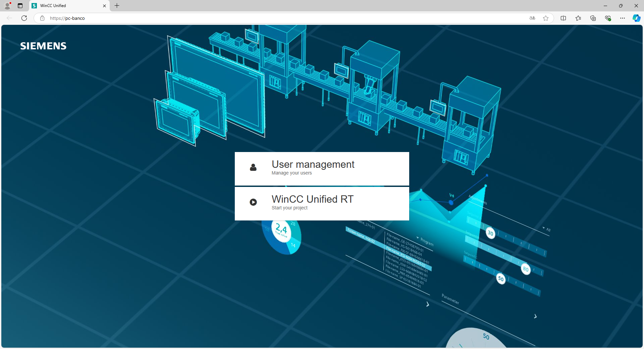The image size is (644, 349).
Task: Open the browser profile icon
Action: click(7, 6)
